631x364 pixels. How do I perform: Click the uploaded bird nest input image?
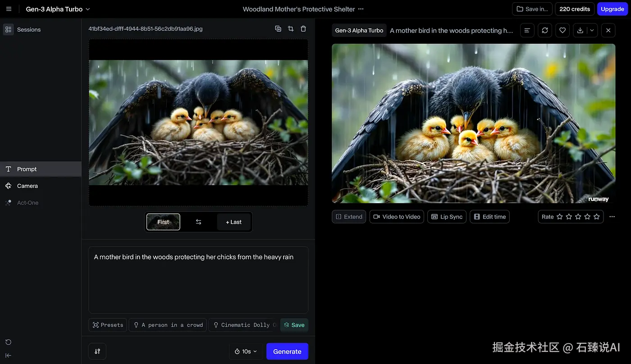(x=198, y=123)
